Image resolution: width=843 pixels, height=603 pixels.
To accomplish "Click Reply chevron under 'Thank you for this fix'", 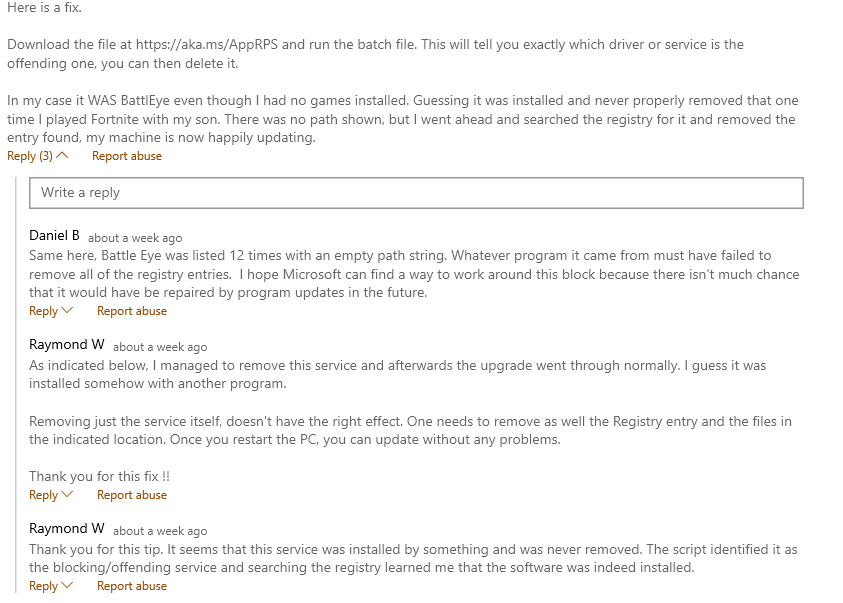I will [x=67, y=494].
